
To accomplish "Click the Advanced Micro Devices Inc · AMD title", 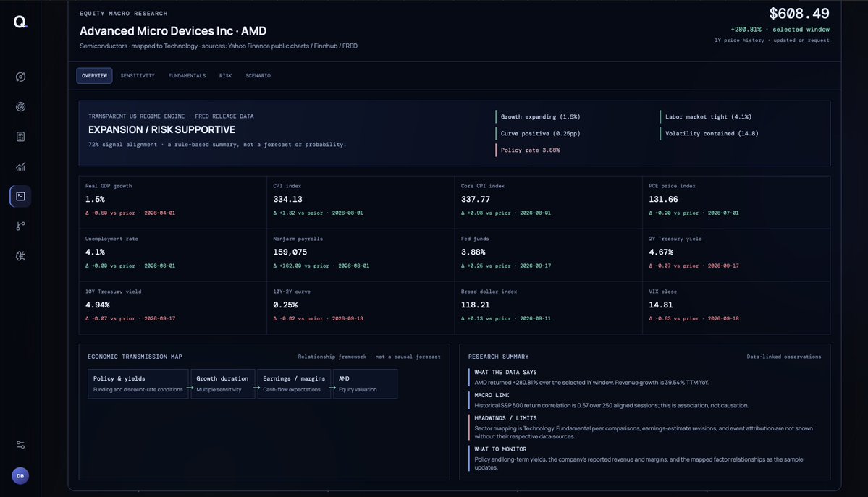I will click(173, 31).
